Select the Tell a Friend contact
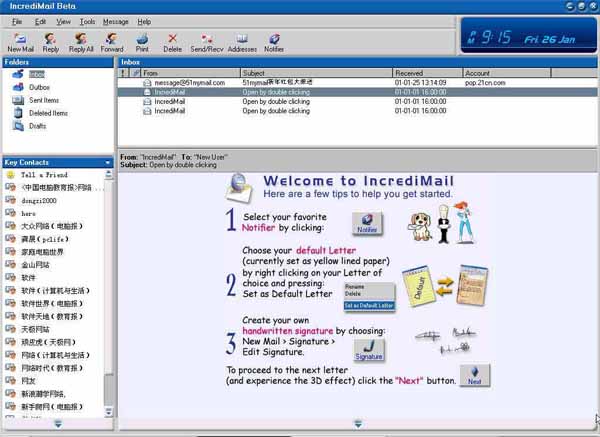600x437 pixels. (44, 175)
